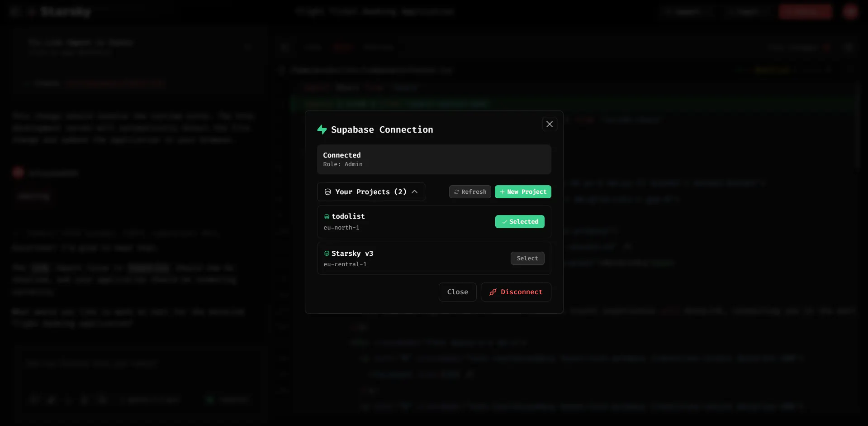
Task: Click the Starsky v3 project name
Action: [352, 254]
